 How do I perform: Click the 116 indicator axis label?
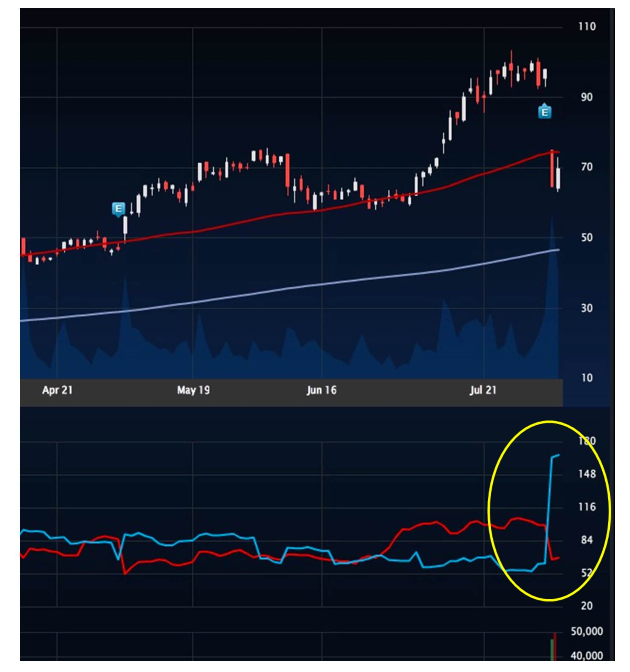[x=587, y=507]
